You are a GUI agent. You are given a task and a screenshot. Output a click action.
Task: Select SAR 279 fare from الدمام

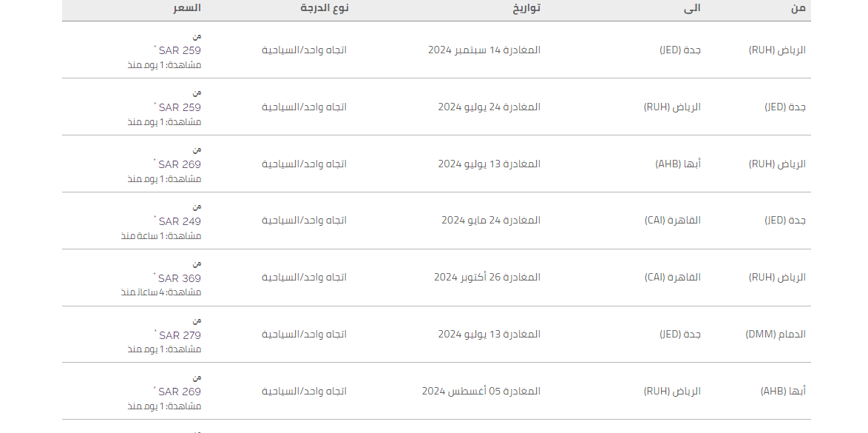pos(180,335)
